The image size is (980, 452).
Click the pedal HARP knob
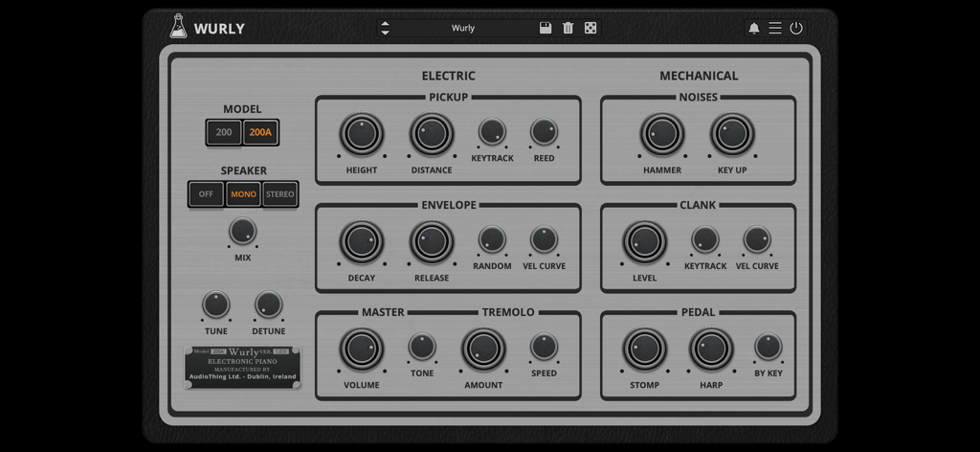(711, 350)
